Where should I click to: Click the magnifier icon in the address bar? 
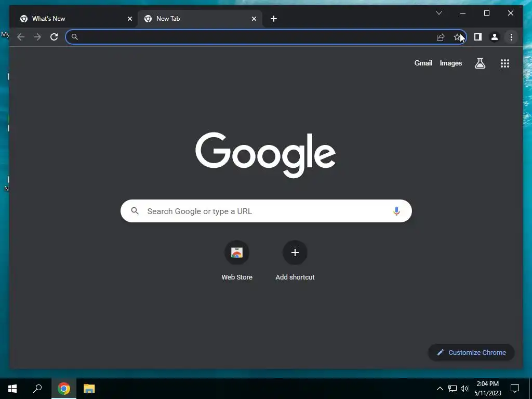(x=75, y=37)
